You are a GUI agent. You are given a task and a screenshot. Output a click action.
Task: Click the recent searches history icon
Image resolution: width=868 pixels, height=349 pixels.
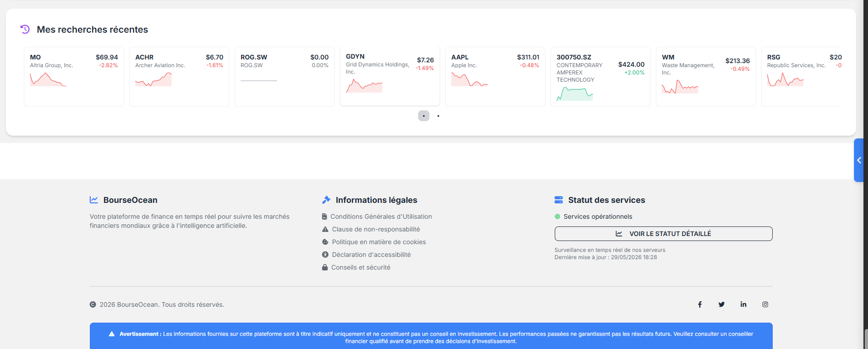[x=25, y=29]
